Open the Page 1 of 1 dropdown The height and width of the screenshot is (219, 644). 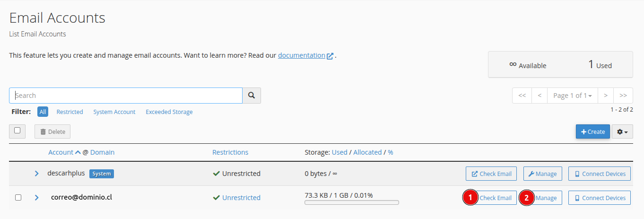573,96
